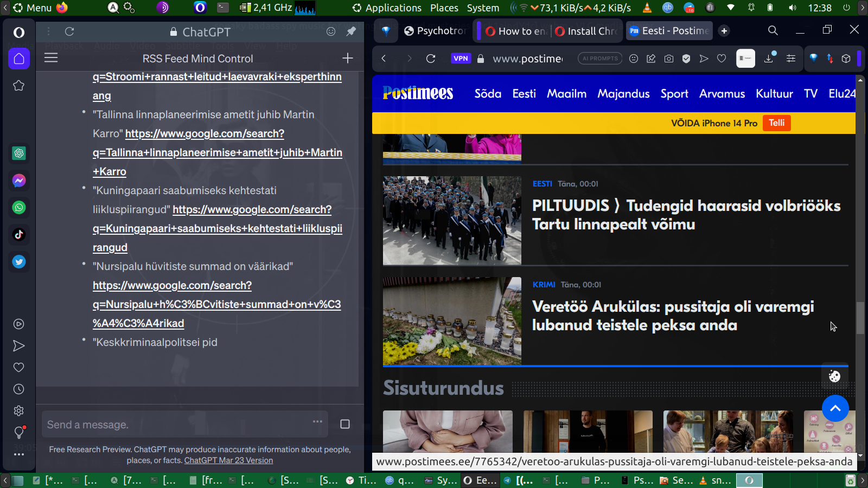This screenshot has width=868, height=488.
Task: Click the page vertical scrollbar thumb
Action: coord(860,318)
